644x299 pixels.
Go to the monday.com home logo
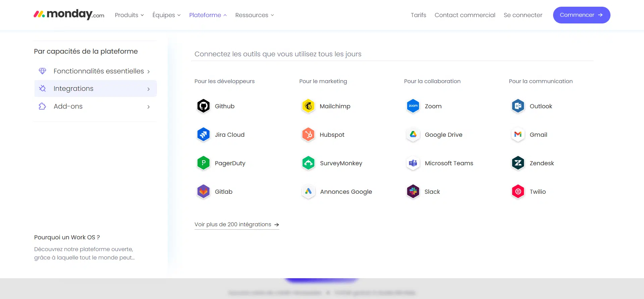(69, 15)
